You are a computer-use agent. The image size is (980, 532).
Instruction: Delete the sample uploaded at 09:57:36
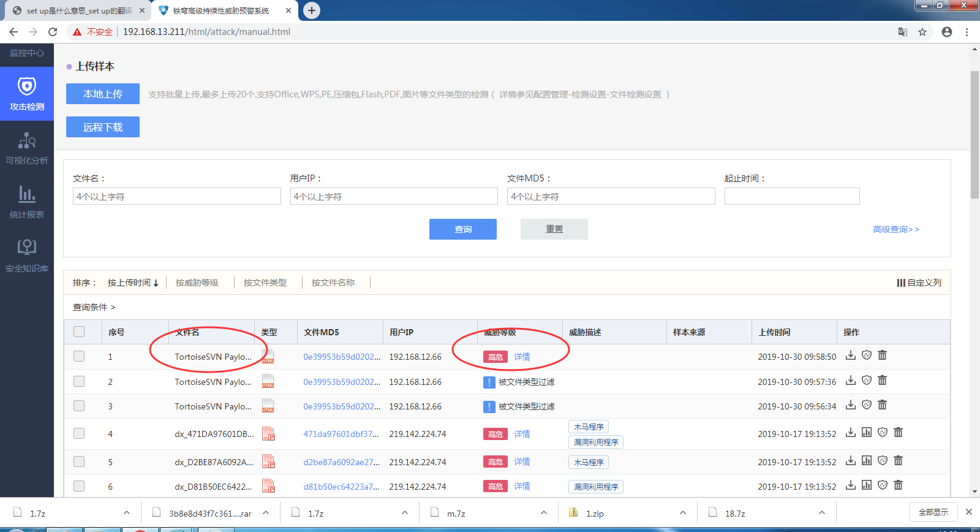pyautogui.click(x=883, y=381)
